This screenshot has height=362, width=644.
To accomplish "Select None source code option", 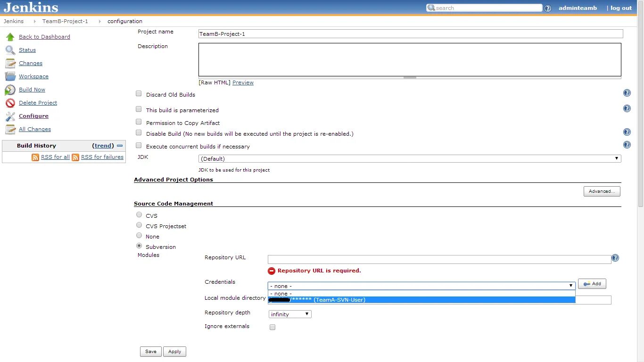I will pos(139,236).
